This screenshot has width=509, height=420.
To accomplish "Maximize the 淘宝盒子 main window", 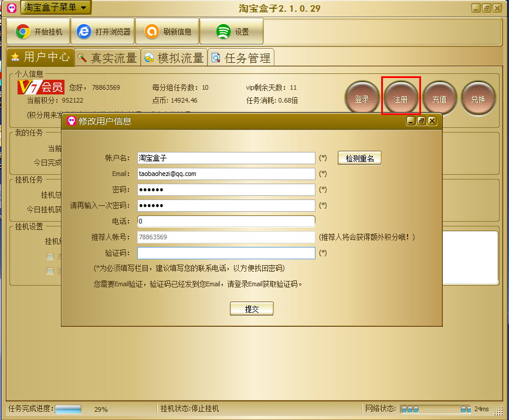I will click(486, 8).
